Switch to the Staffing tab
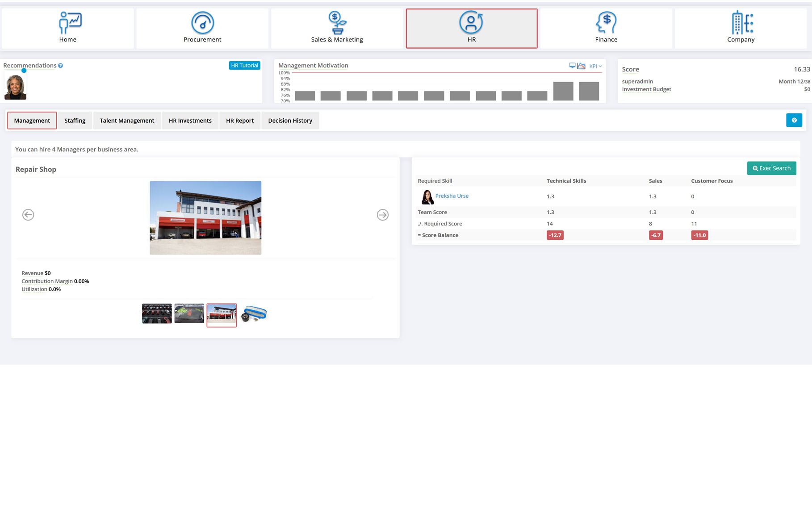The image size is (812, 508). [75, 121]
